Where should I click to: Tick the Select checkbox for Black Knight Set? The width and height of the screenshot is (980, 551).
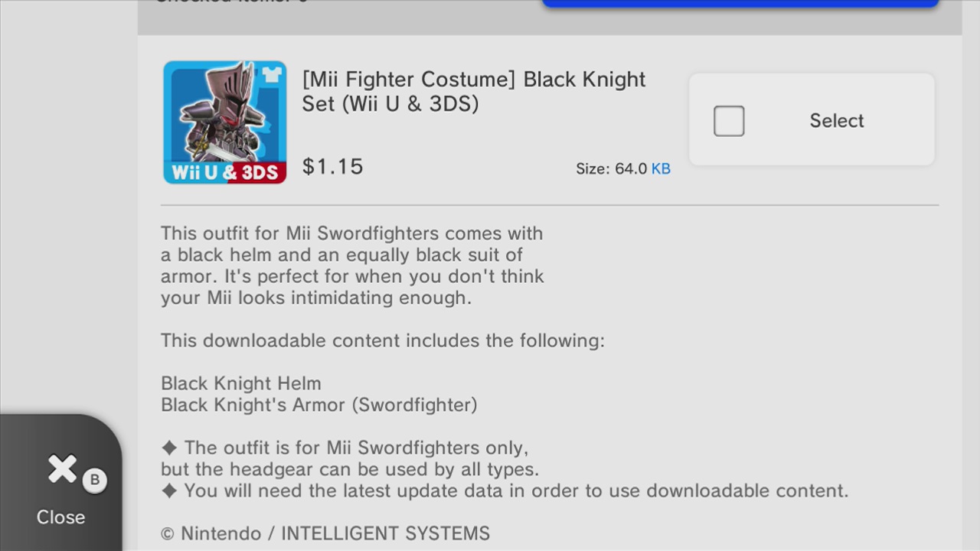(x=729, y=121)
